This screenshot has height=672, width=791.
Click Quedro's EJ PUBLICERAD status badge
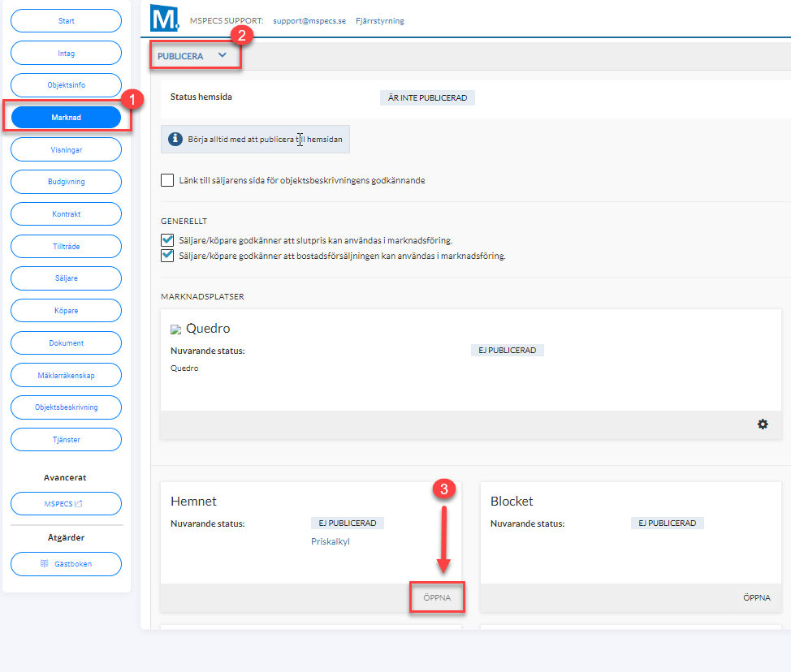(x=508, y=351)
